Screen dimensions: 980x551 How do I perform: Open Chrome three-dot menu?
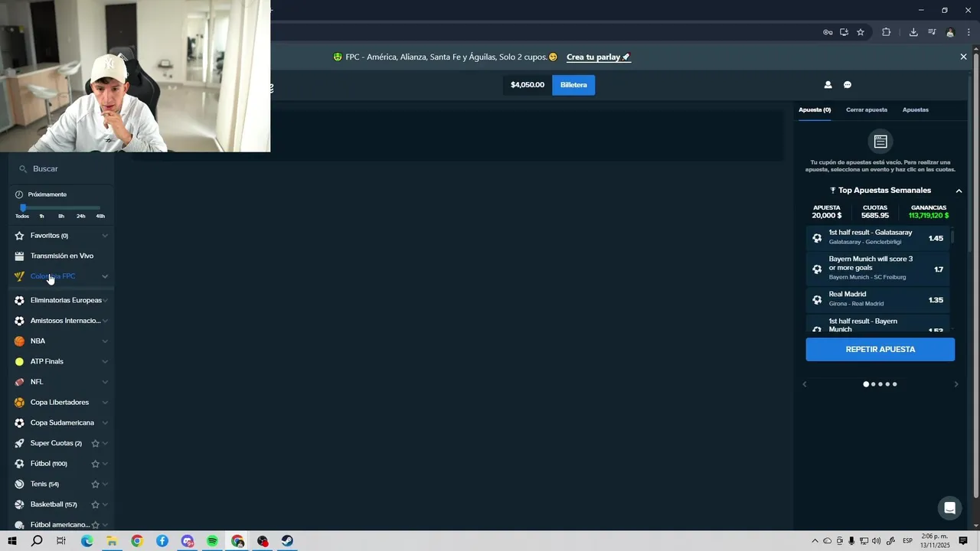coord(969,32)
